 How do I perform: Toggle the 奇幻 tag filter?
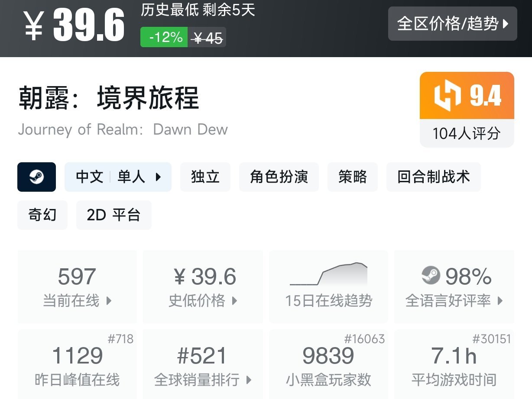(x=42, y=215)
